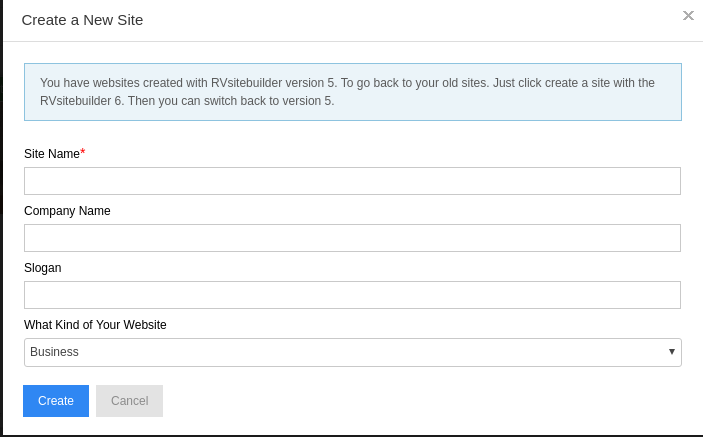Click the Create a New Site dialog title
The image size is (703, 437).
click(82, 20)
